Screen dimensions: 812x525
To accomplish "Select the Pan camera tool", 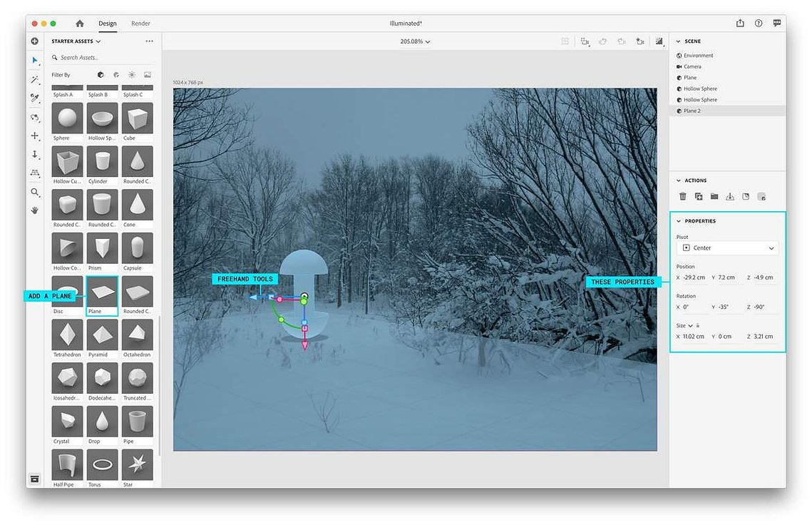I will point(35,136).
